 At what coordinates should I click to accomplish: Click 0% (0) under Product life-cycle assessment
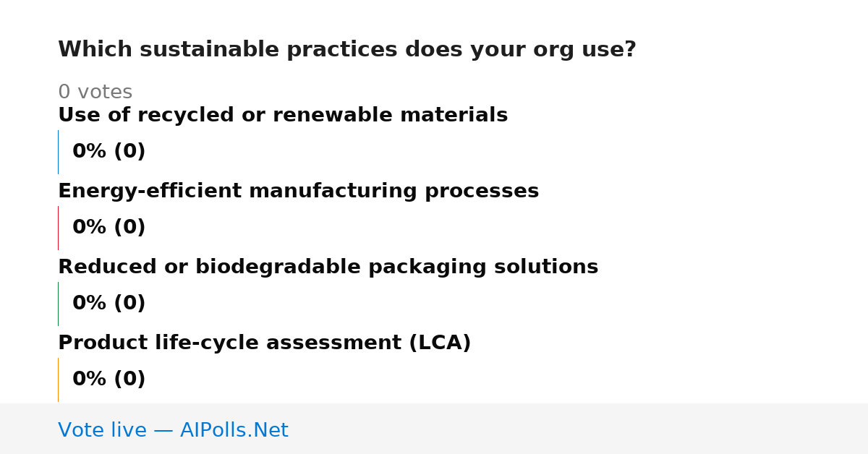[109, 380]
